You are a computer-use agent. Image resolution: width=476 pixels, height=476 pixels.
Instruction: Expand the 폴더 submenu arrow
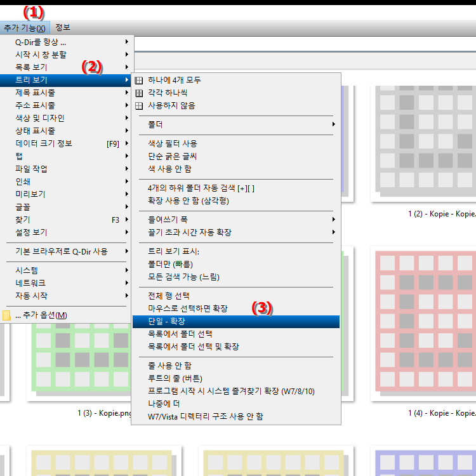(334, 124)
